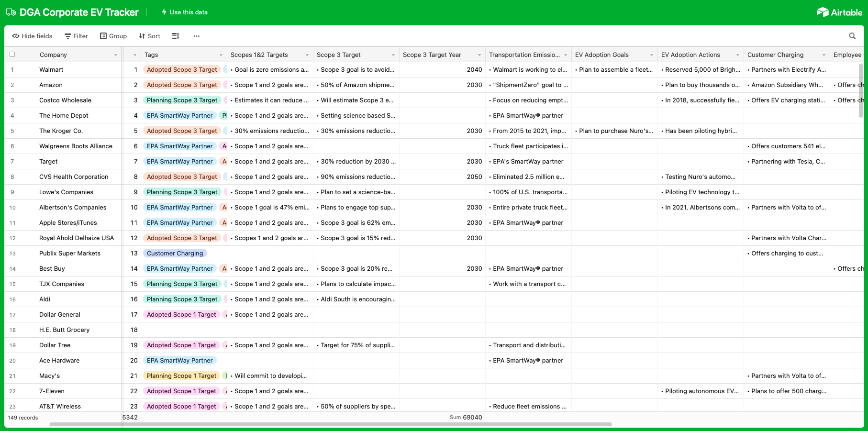868x431 pixels.
Task: Click "50% of Amazon shipme..." cell
Action: coord(356,85)
